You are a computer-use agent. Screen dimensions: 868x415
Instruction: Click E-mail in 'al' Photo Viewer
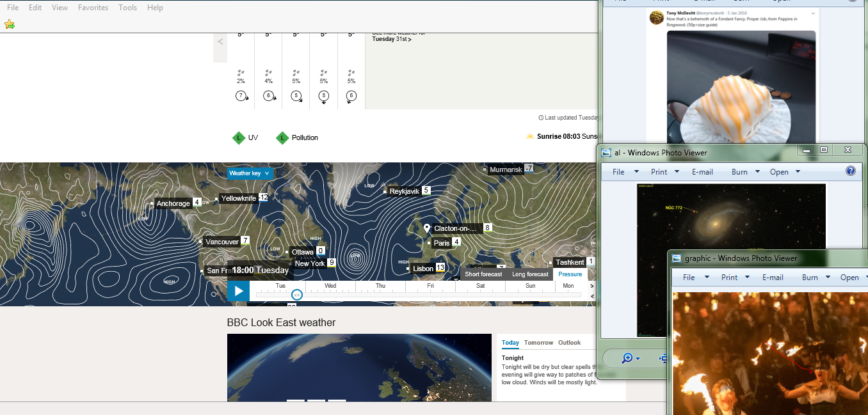[702, 171]
